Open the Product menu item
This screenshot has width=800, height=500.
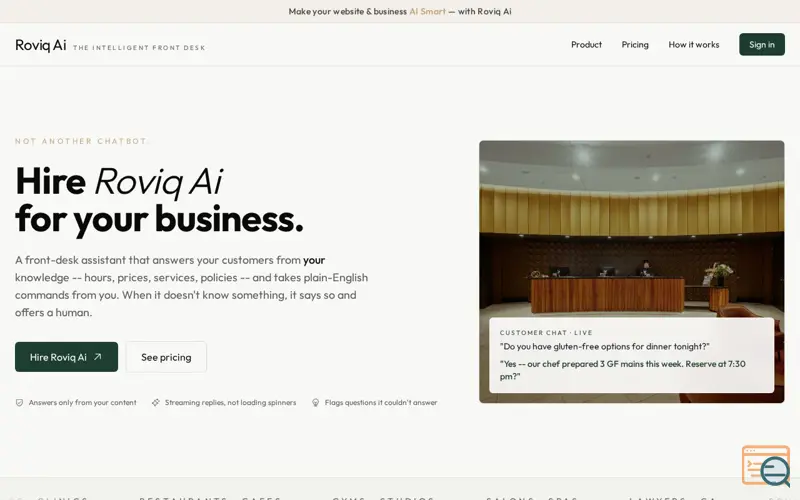(586, 44)
